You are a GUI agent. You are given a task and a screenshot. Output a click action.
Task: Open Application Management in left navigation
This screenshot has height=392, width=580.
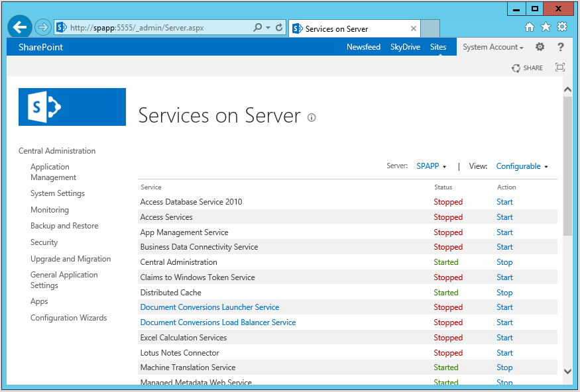pyautogui.click(x=53, y=172)
